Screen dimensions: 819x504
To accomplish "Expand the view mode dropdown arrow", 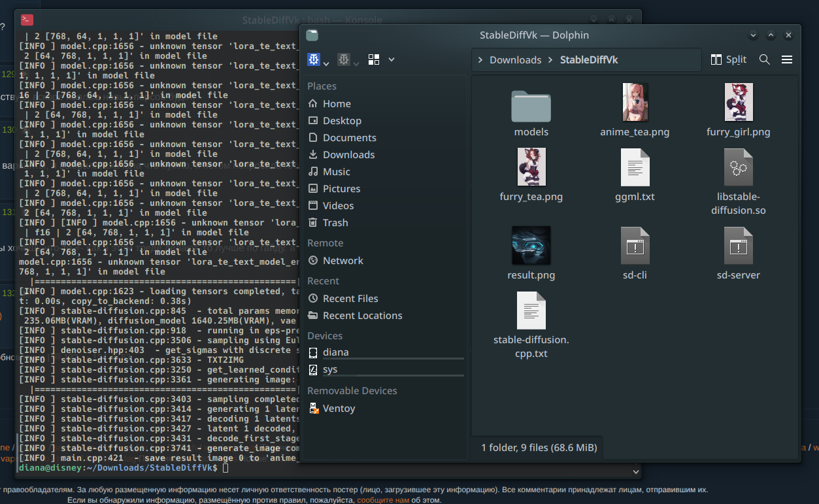I will coord(392,59).
